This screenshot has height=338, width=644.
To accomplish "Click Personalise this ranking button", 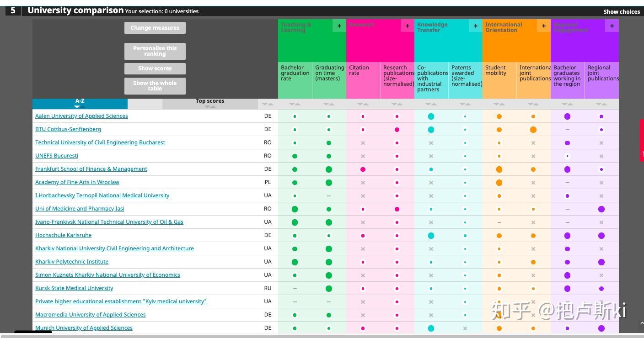I will (155, 51).
